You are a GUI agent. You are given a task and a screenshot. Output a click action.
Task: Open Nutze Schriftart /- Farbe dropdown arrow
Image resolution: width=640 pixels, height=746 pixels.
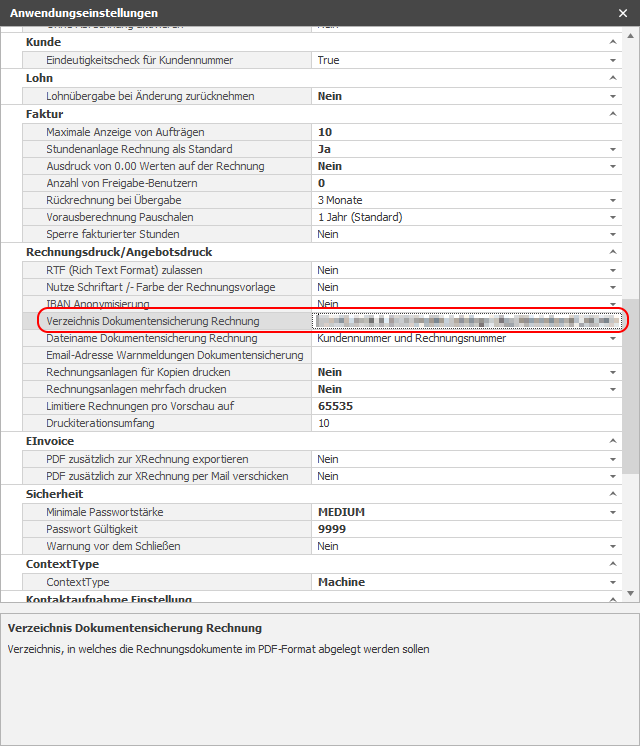pyautogui.click(x=613, y=287)
